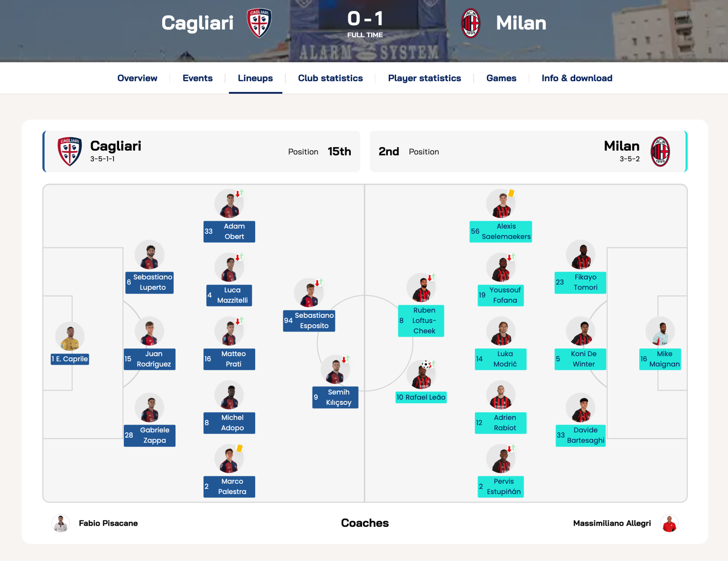This screenshot has width=728, height=561.
Task: Click the Cagliari club crest in the header
Action: pos(259,23)
